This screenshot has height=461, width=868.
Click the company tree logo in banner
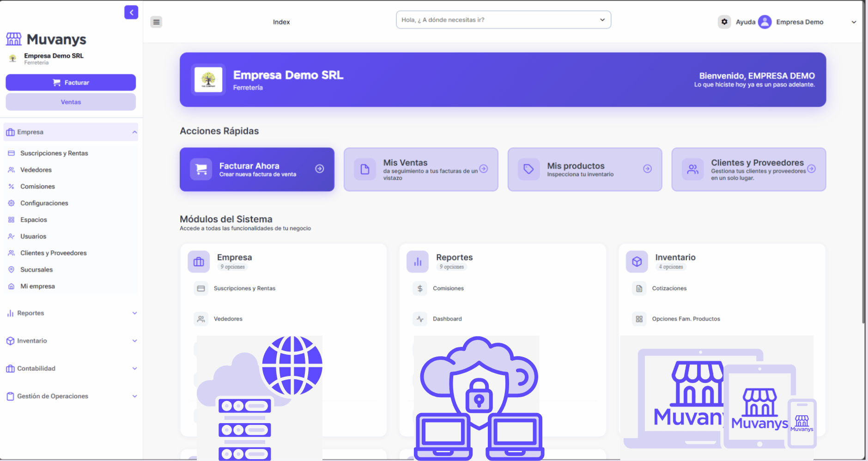point(208,79)
